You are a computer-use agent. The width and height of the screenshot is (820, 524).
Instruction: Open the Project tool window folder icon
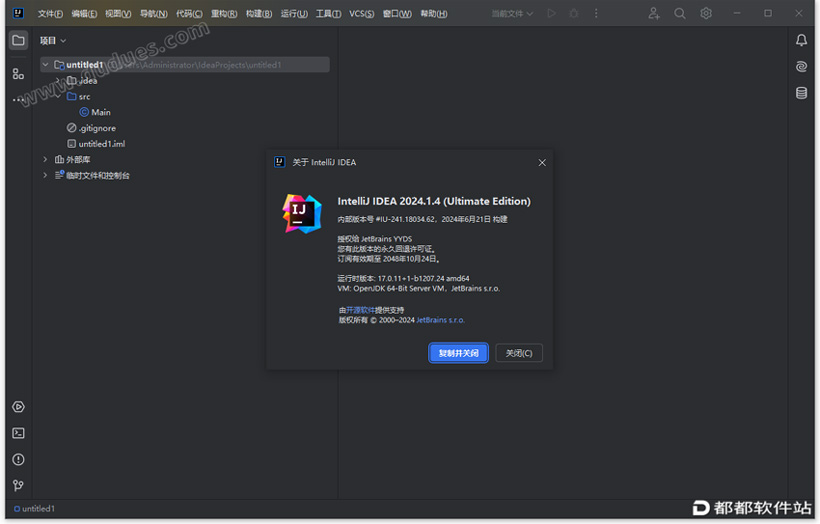(x=18, y=40)
